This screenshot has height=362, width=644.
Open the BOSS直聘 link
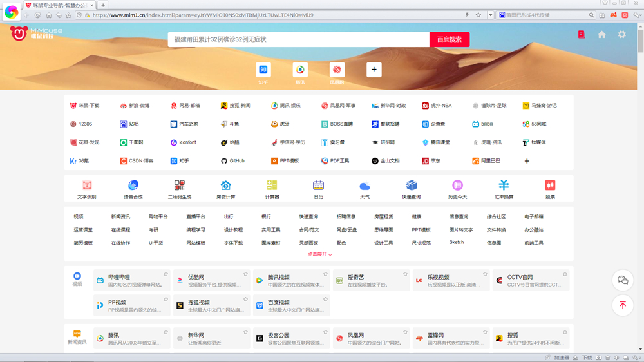[x=337, y=124]
